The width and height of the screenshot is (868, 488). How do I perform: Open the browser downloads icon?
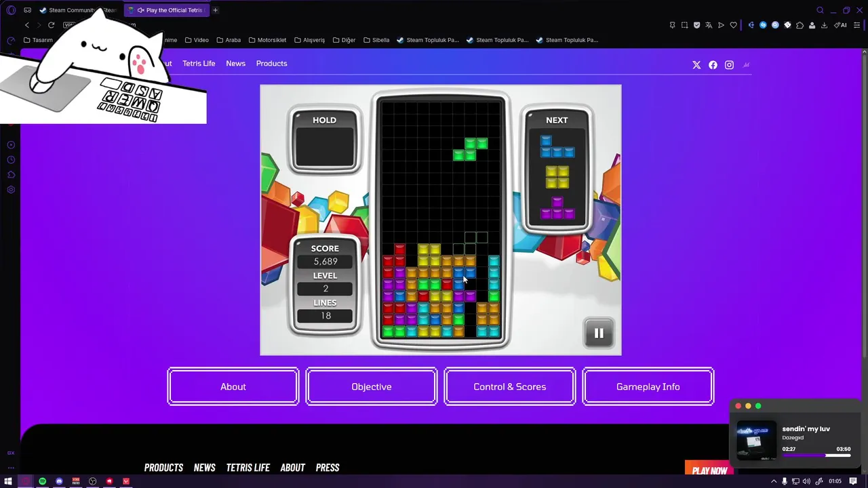(824, 25)
